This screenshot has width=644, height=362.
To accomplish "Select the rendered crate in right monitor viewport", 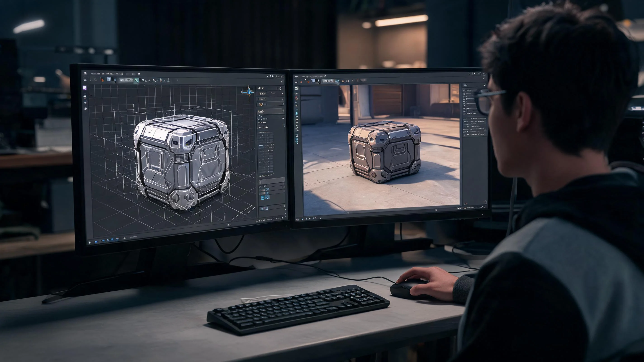I will coord(384,152).
